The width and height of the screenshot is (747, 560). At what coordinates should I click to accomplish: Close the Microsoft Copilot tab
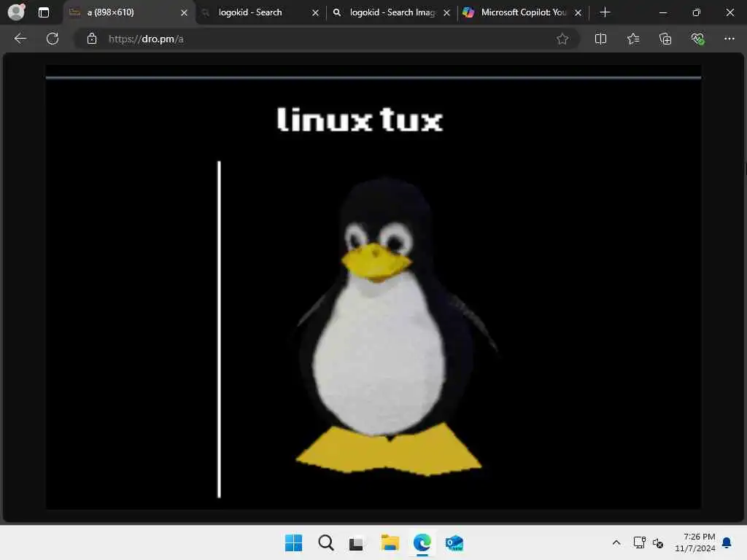point(578,13)
